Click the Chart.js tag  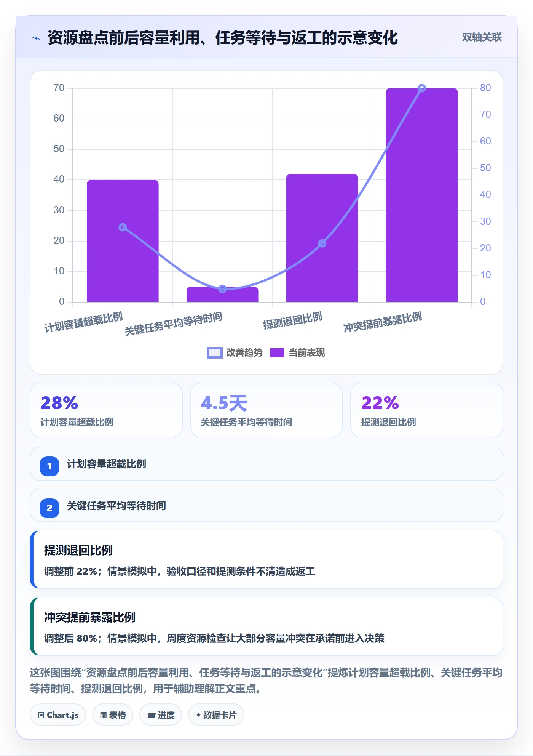coord(58,715)
